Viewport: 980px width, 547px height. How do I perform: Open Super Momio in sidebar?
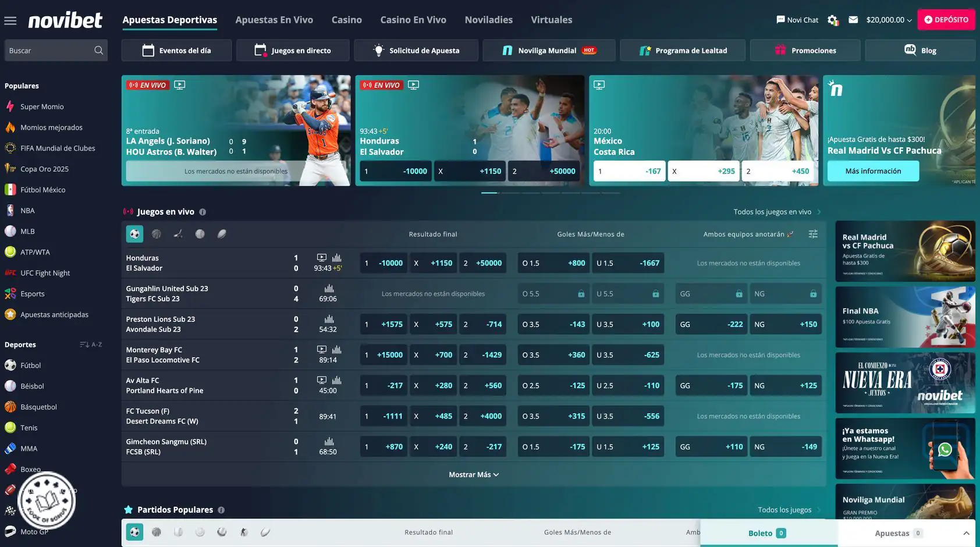click(x=42, y=106)
